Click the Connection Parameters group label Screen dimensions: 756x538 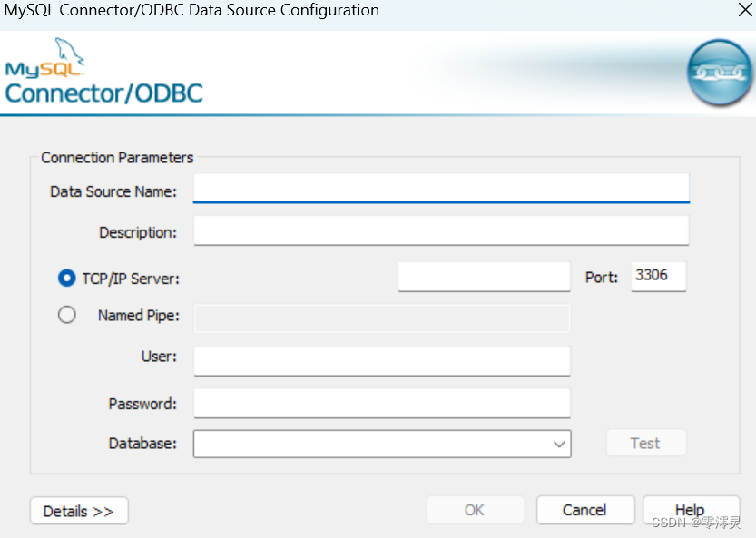click(x=117, y=158)
